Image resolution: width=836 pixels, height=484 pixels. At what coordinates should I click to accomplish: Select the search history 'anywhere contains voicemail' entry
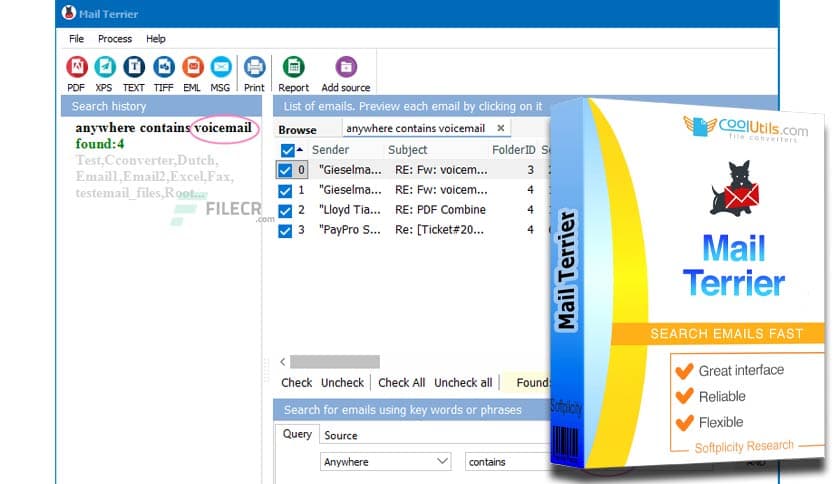164,128
